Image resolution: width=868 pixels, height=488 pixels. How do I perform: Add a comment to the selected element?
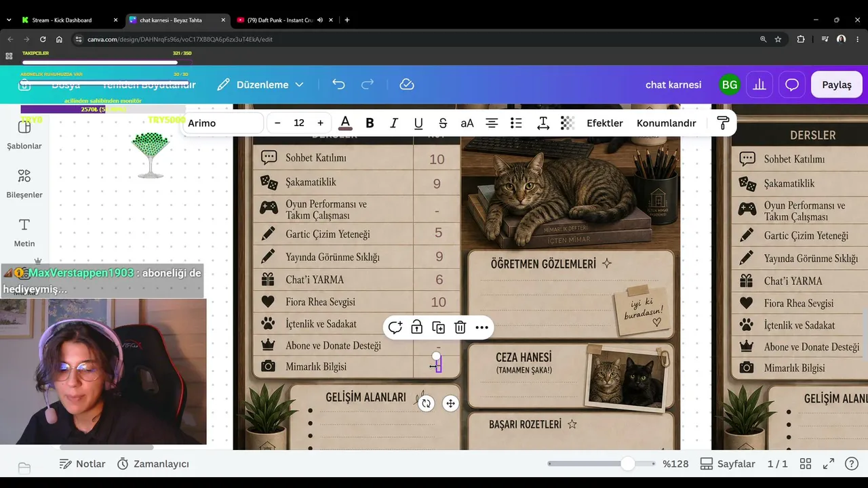[x=395, y=328]
